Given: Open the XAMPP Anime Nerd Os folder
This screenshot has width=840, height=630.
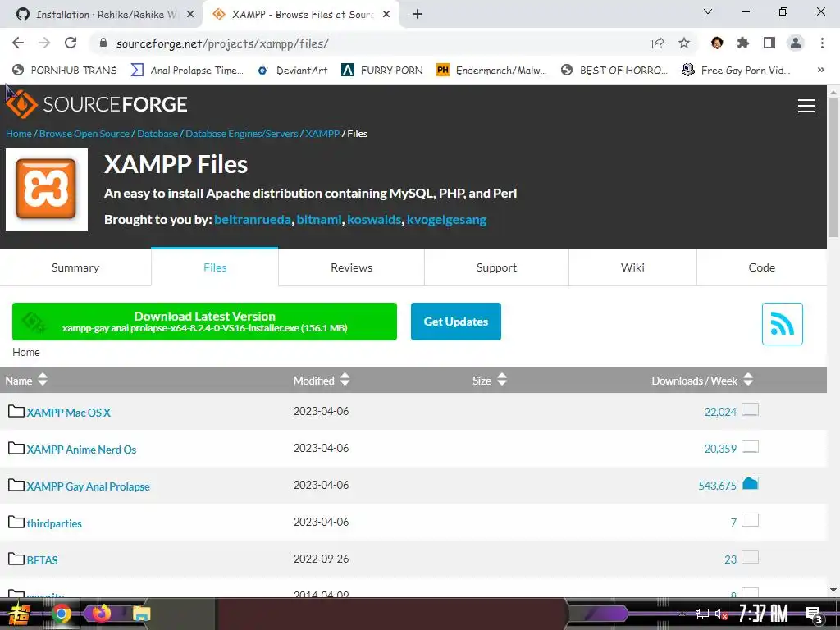Looking at the screenshot, I should click(81, 450).
